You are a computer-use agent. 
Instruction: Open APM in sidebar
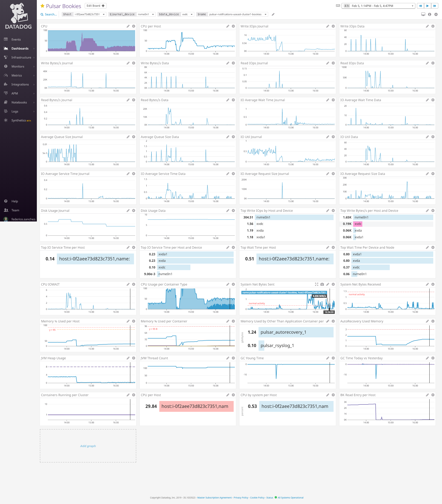point(15,94)
